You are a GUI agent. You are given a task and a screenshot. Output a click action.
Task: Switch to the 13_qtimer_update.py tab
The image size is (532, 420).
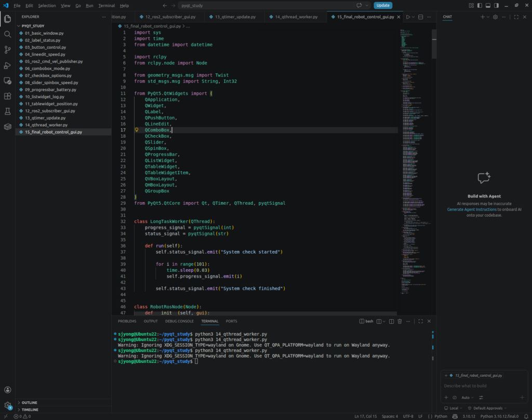[235, 17]
